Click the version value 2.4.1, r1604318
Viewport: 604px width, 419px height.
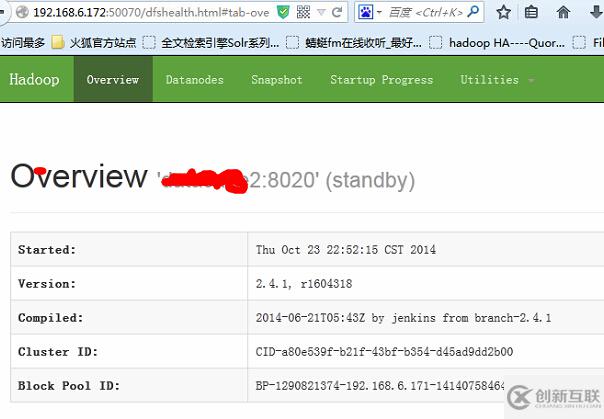304,284
